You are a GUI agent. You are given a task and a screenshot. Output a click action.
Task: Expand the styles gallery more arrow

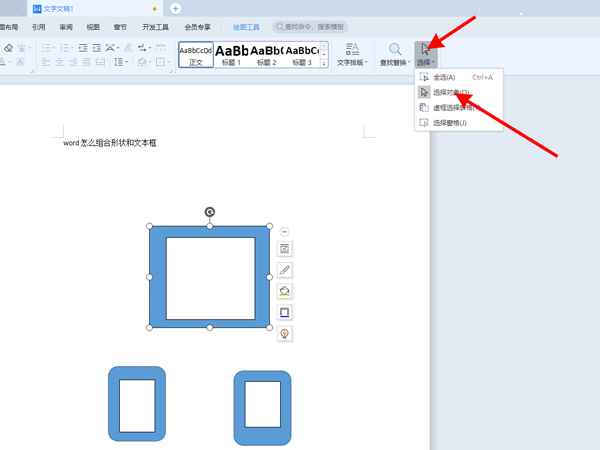[324, 64]
